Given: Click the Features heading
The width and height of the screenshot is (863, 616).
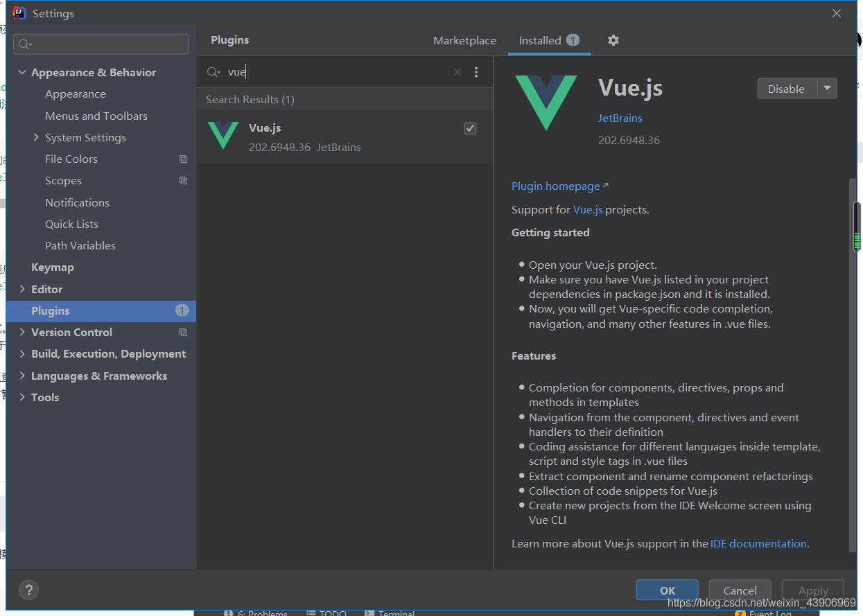Looking at the screenshot, I should (534, 356).
